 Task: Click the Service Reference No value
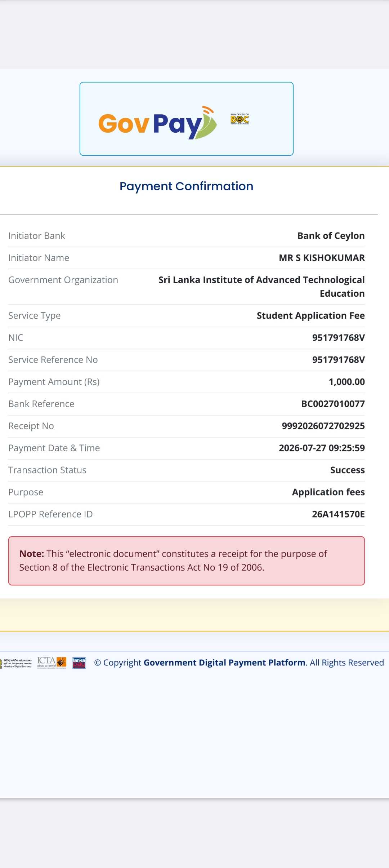(x=338, y=360)
